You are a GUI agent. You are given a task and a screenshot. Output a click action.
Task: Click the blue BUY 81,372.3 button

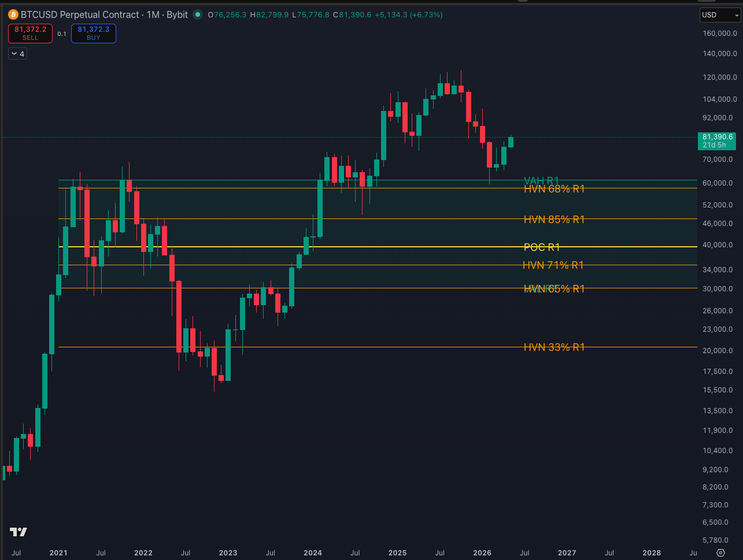point(94,34)
